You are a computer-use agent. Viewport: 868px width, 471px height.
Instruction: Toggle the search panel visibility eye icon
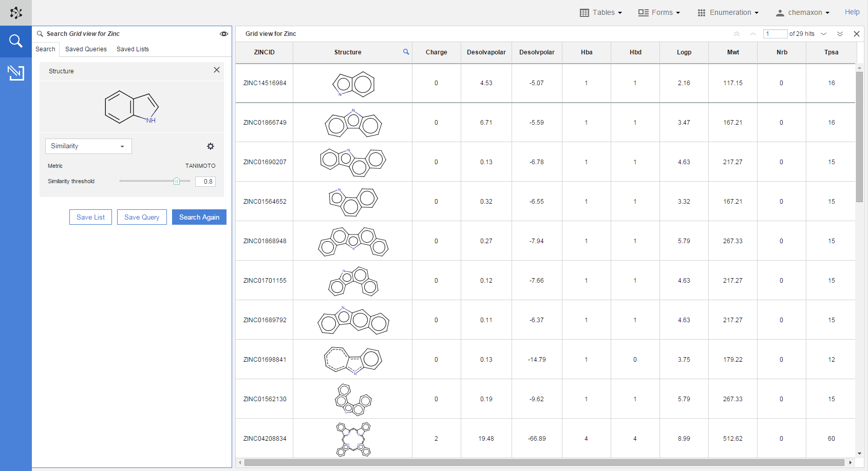(x=224, y=33)
